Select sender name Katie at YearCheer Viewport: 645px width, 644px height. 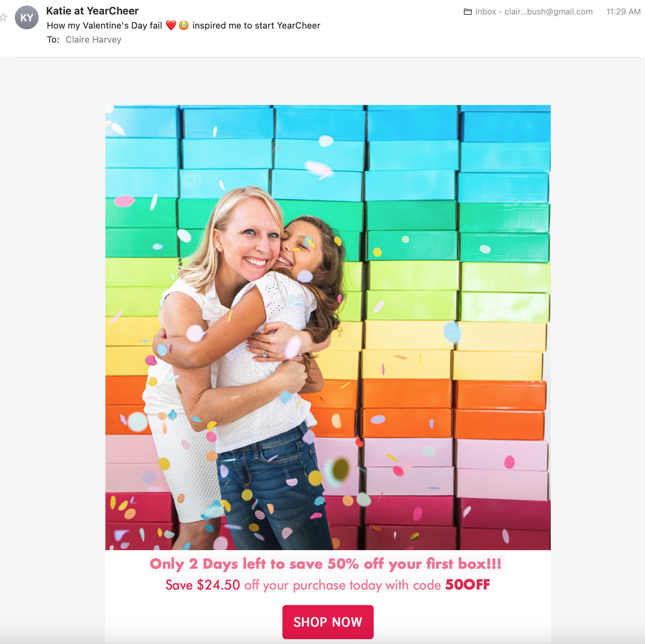click(x=92, y=11)
